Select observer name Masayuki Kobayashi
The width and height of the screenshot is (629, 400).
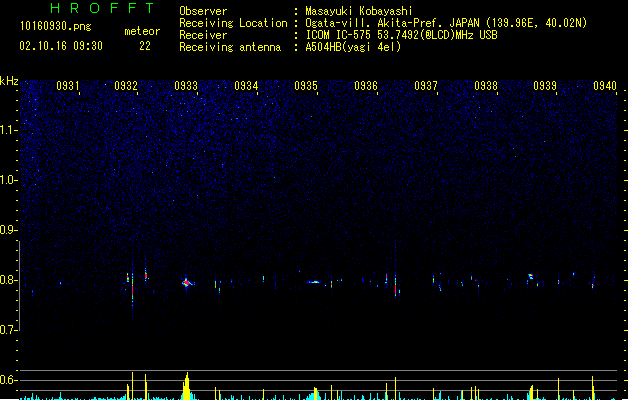(x=359, y=11)
